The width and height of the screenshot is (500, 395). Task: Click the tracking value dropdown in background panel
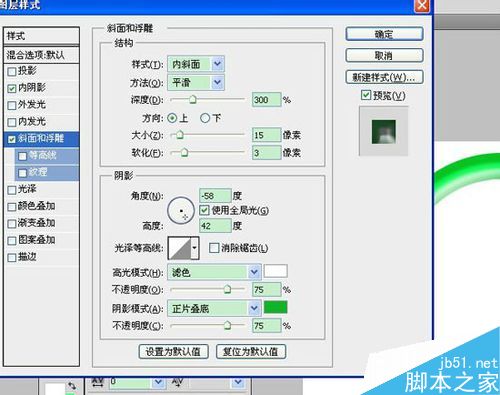[158, 382]
